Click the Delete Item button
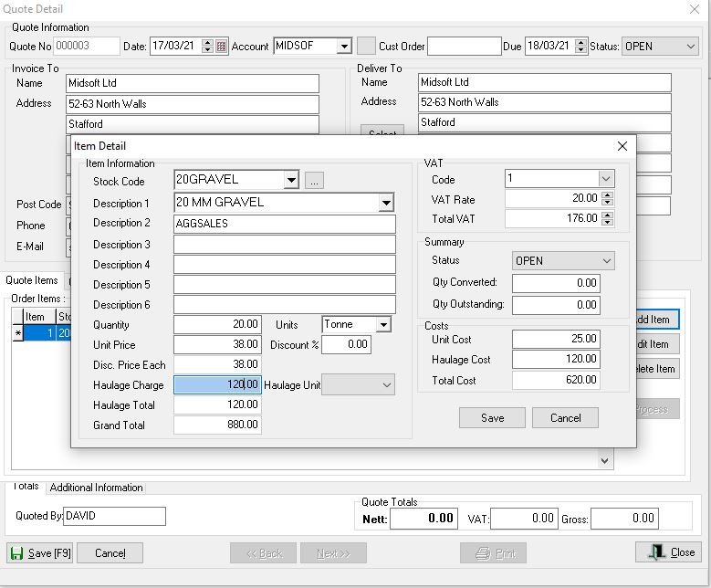The height and width of the screenshot is (588, 711). click(657, 368)
